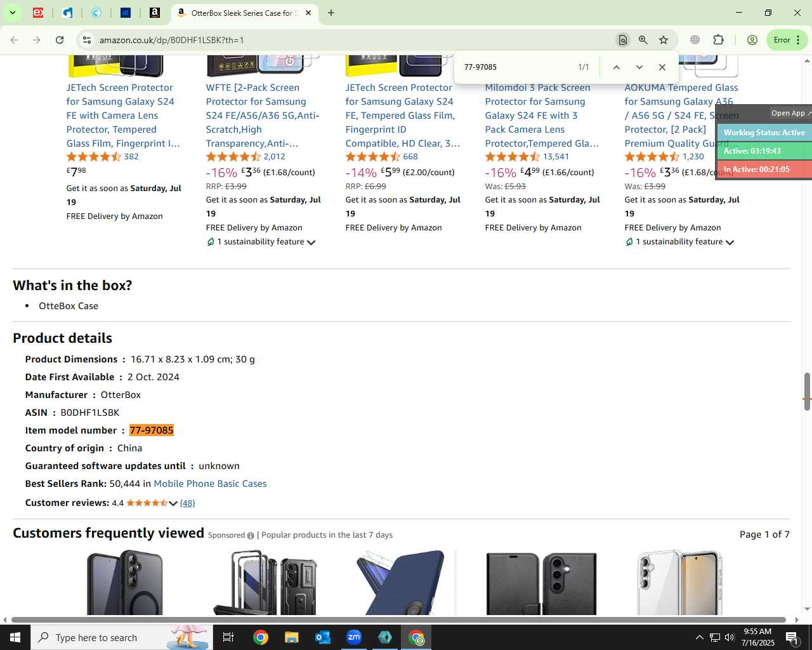Open the notification center icon
This screenshot has height=650, width=812.
(x=792, y=637)
